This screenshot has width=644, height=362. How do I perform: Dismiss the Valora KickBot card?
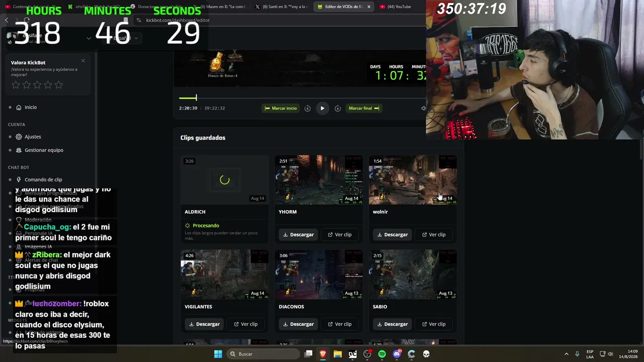click(83, 61)
